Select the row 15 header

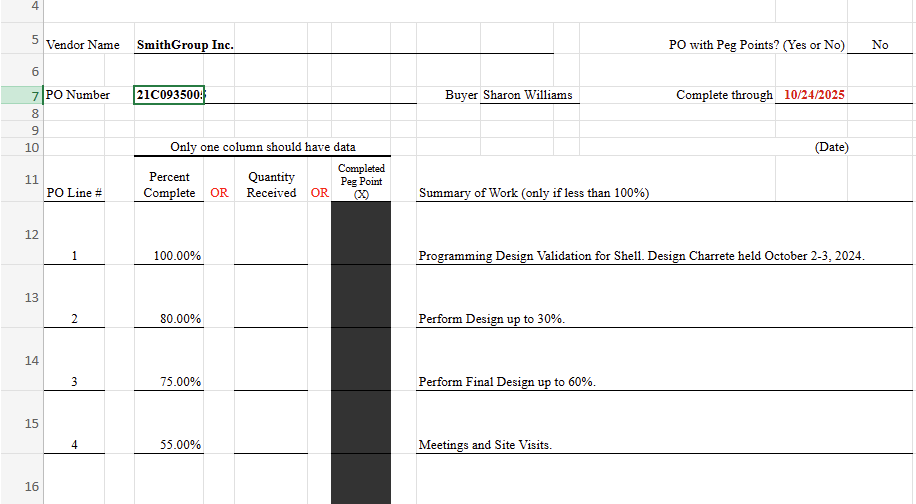[20, 423]
